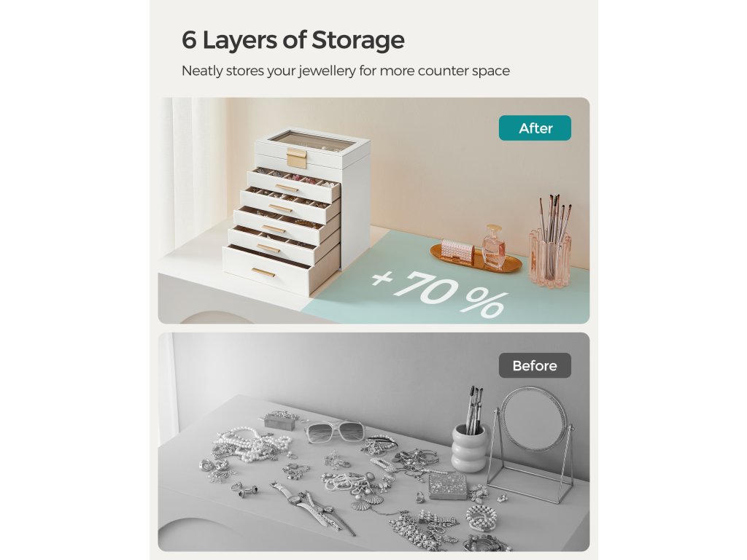Screen dimensions: 747x560
Task: Click the round mirror on stand
Action: 532,445
